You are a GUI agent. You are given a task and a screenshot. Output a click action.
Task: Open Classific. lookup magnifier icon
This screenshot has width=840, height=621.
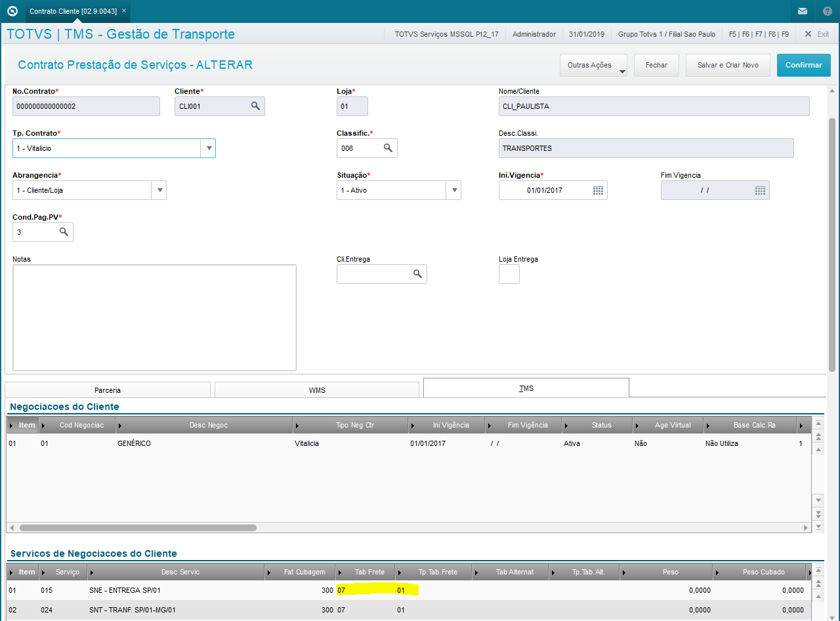point(388,148)
